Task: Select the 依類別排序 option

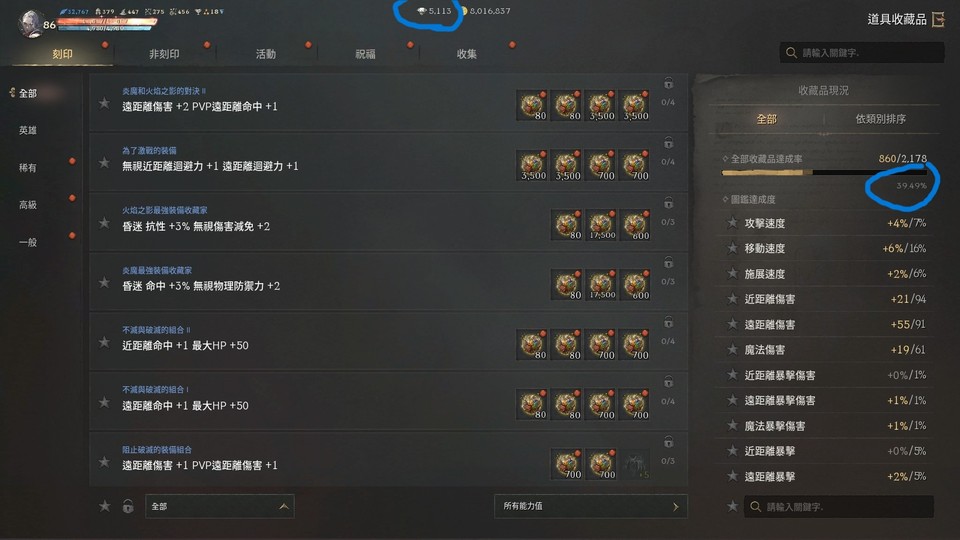Action: pyautogui.click(x=880, y=119)
